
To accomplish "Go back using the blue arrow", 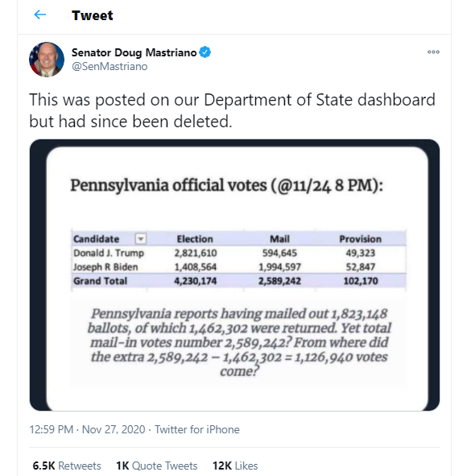I will pos(39,14).
